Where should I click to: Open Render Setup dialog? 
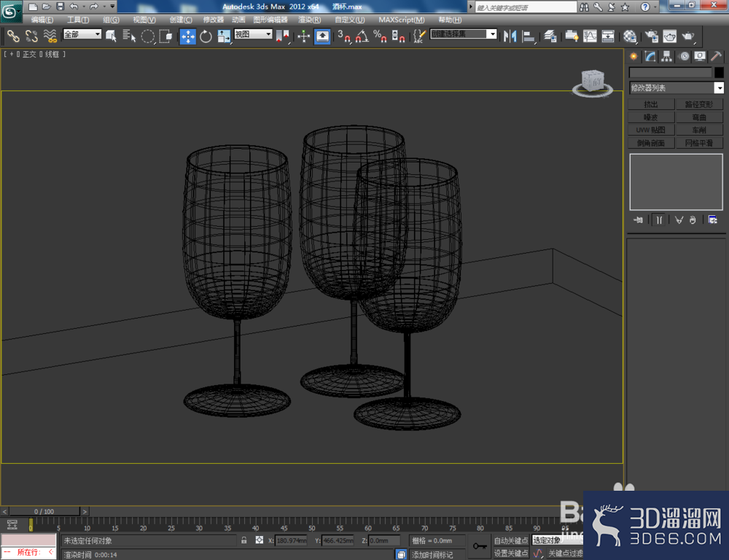pos(651,36)
